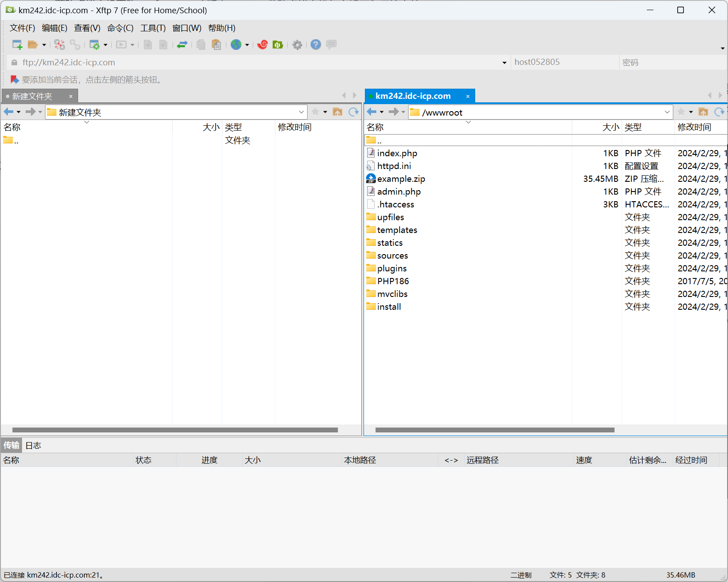
Task: Expand the /wwwroot path dropdown
Action: (x=667, y=112)
